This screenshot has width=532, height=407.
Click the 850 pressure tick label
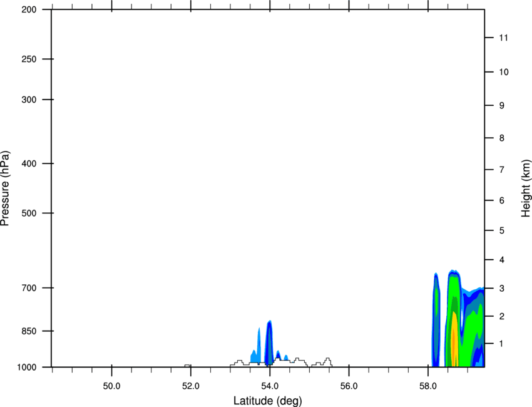(x=29, y=331)
